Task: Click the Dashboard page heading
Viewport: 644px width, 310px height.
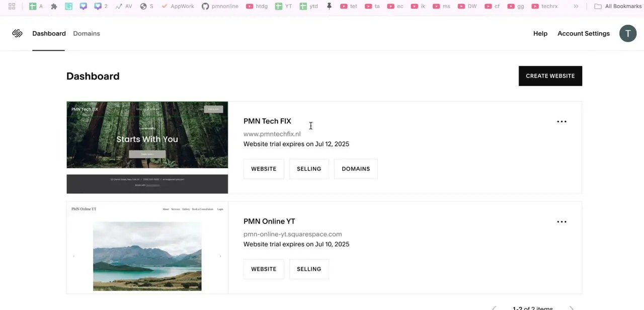Action: click(93, 76)
